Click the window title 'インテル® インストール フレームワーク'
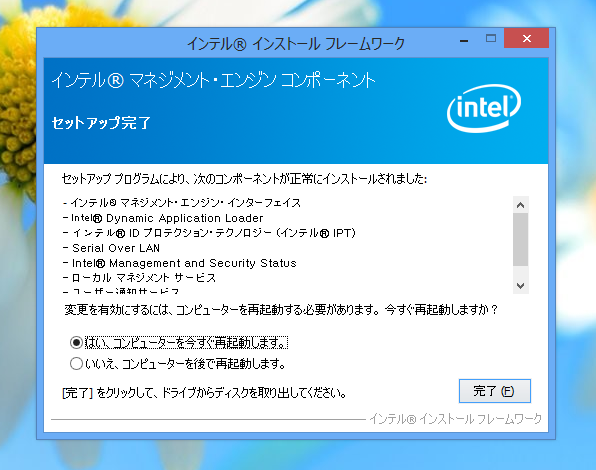 tap(296, 44)
